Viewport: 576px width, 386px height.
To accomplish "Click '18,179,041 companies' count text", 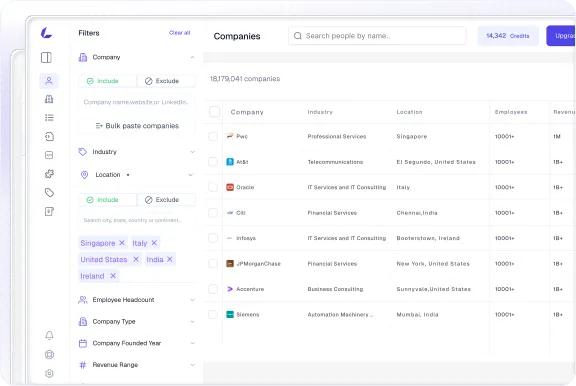I will [x=245, y=79].
